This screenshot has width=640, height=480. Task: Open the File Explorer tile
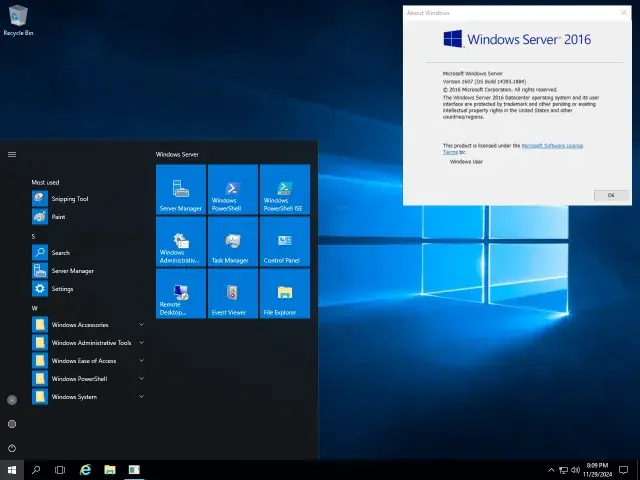click(x=285, y=293)
